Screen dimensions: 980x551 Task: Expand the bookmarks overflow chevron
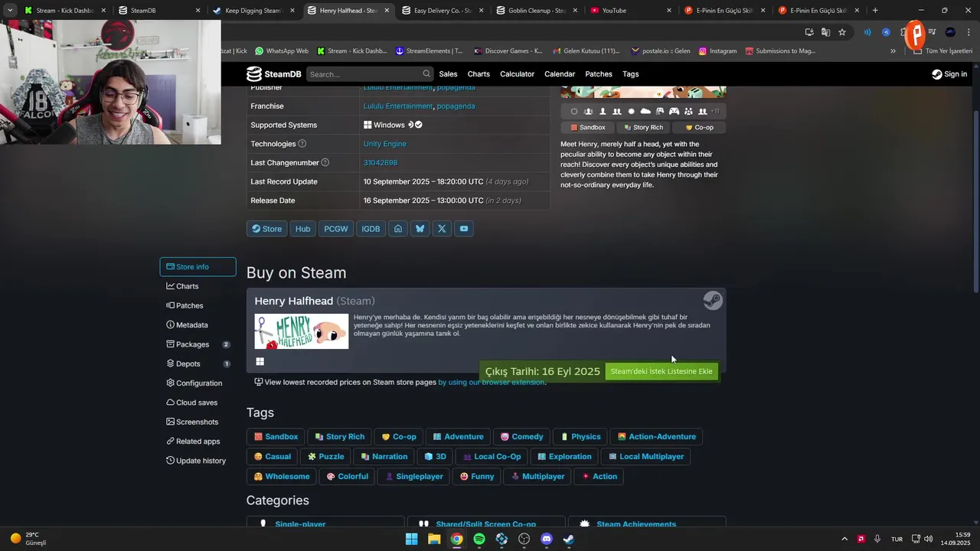[893, 51]
